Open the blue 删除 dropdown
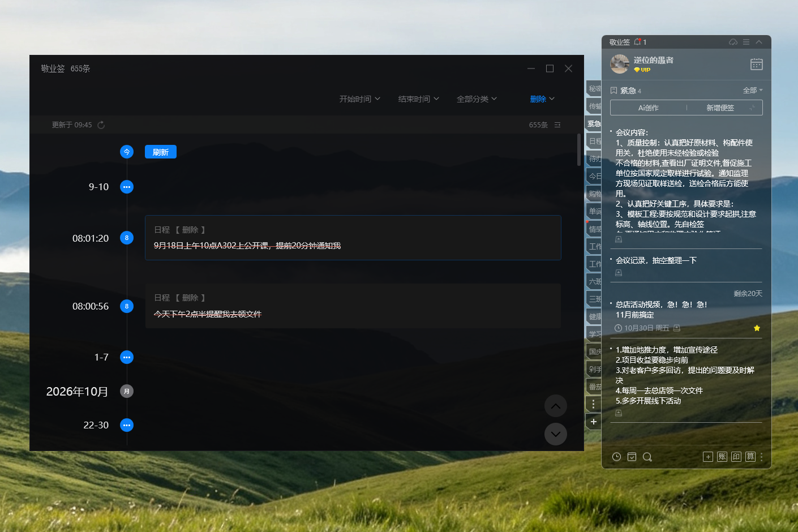 pyautogui.click(x=542, y=99)
